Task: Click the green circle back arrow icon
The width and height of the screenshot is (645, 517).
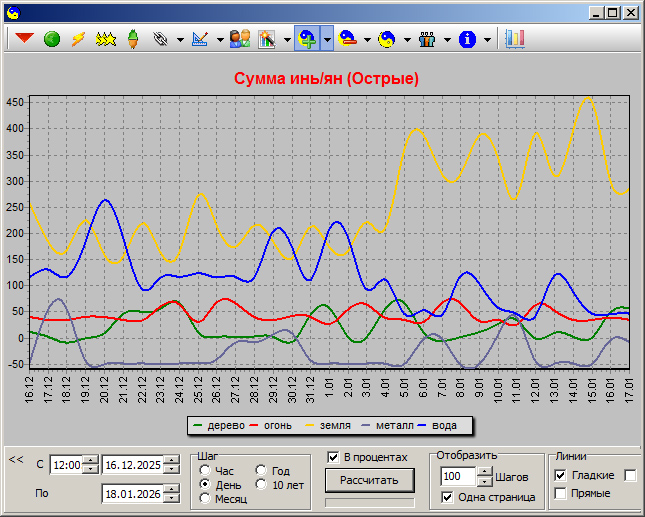Action: [51, 39]
